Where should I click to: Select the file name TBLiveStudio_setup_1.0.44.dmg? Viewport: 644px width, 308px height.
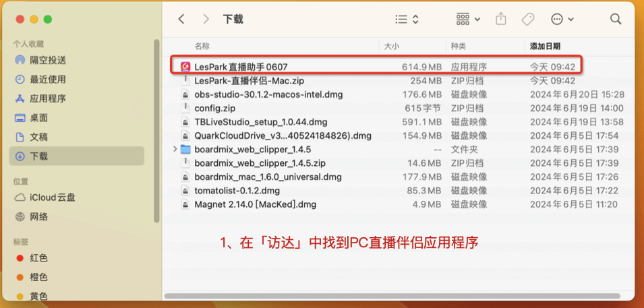coord(261,122)
